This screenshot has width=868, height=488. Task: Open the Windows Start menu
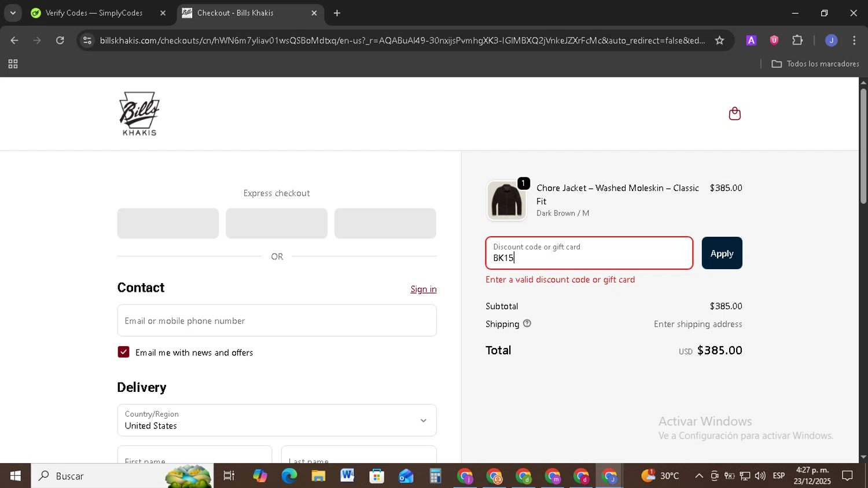coord(15,476)
